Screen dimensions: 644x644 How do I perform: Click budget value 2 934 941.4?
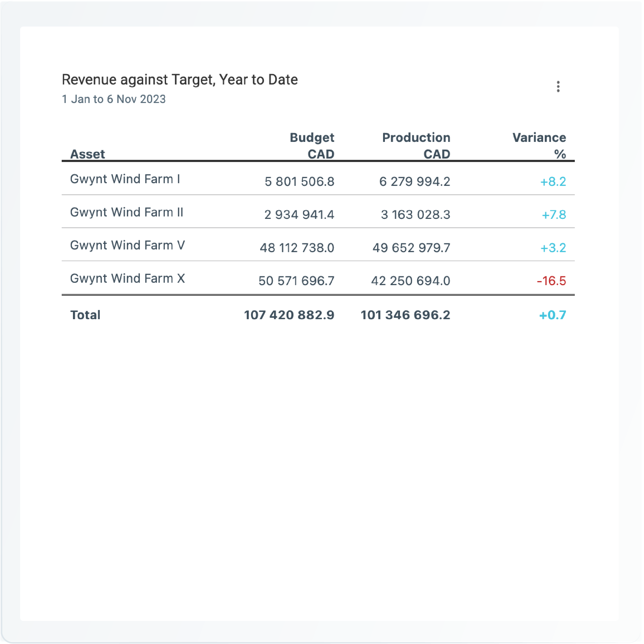[x=299, y=214]
